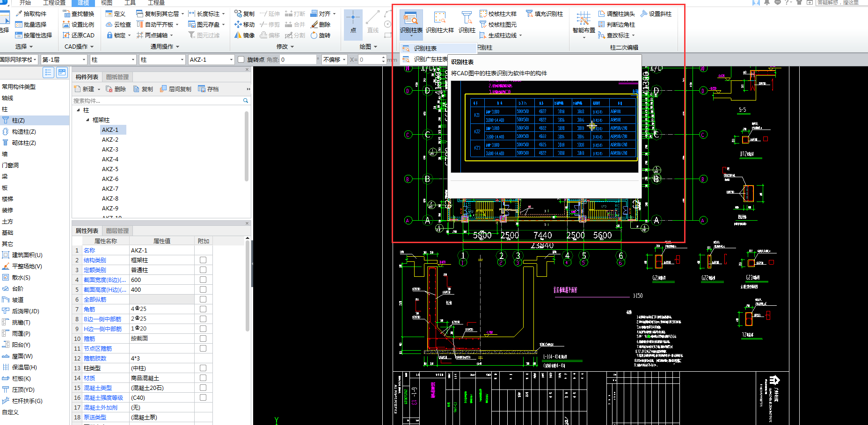This screenshot has width=868, height=425.
Task: Click the 移动 move tool
Action: (244, 24)
